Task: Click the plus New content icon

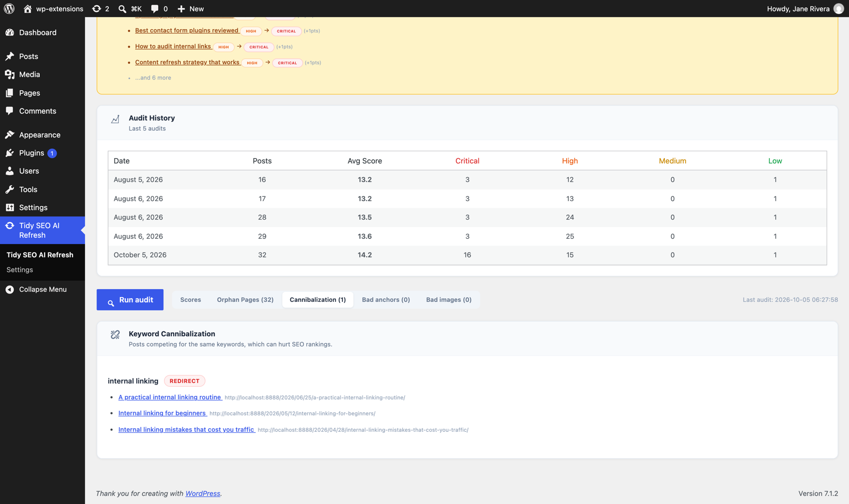Action: click(181, 8)
